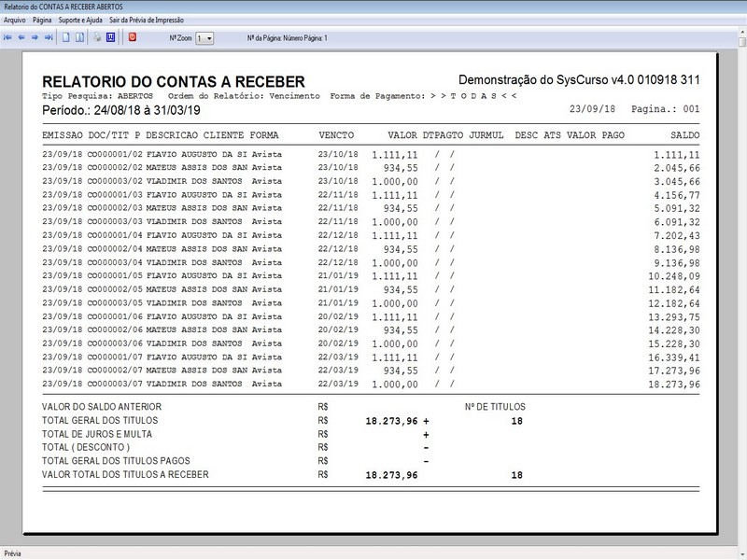
Task: Click saldo value 10.248,09
Action: (673, 276)
